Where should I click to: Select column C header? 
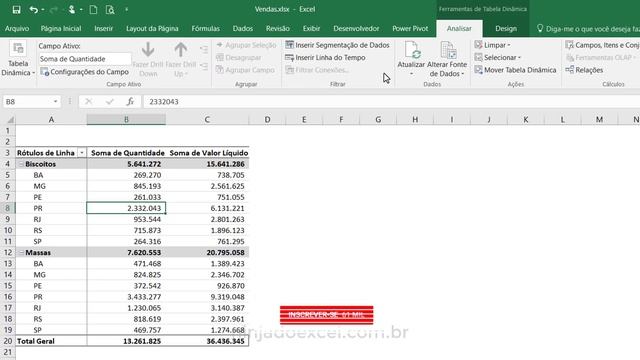pyautogui.click(x=207, y=120)
